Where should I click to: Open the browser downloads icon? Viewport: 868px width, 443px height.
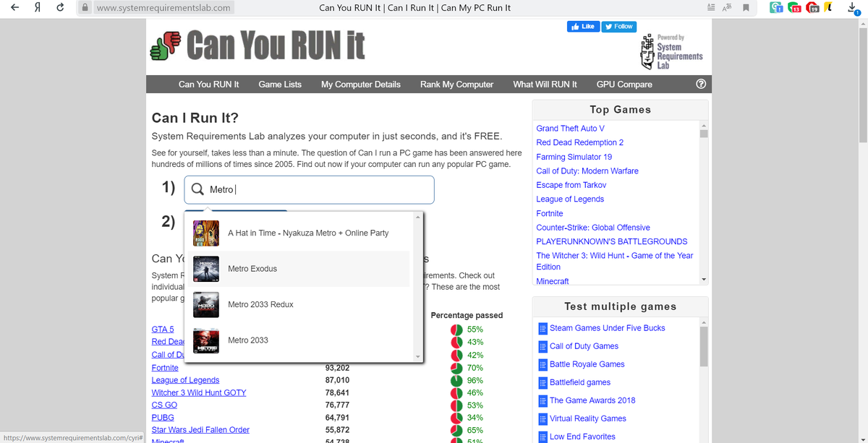[854, 8]
